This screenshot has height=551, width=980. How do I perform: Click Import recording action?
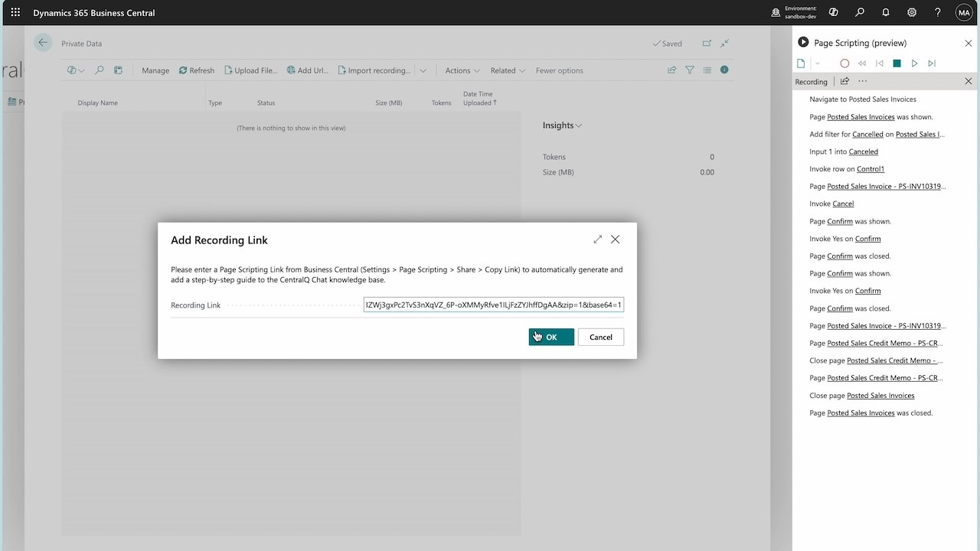(374, 70)
